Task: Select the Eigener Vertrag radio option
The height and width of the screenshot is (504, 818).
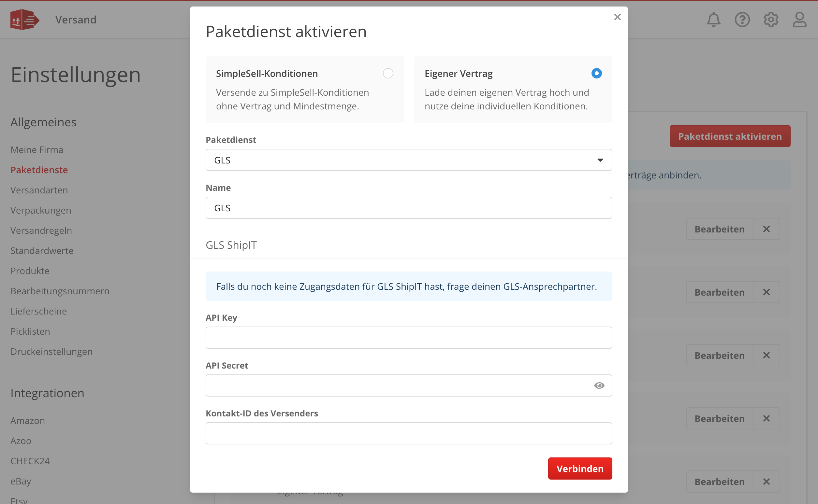Action: pyautogui.click(x=596, y=73)
